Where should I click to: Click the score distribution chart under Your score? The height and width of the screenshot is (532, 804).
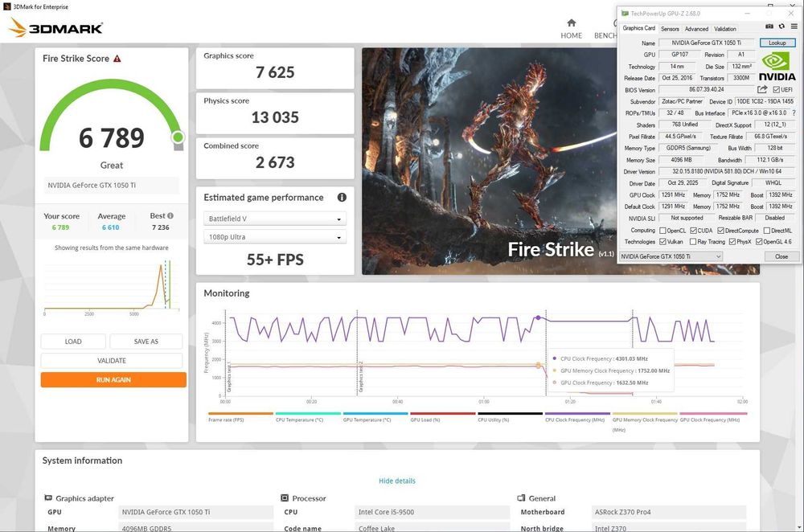coord(112,286)
